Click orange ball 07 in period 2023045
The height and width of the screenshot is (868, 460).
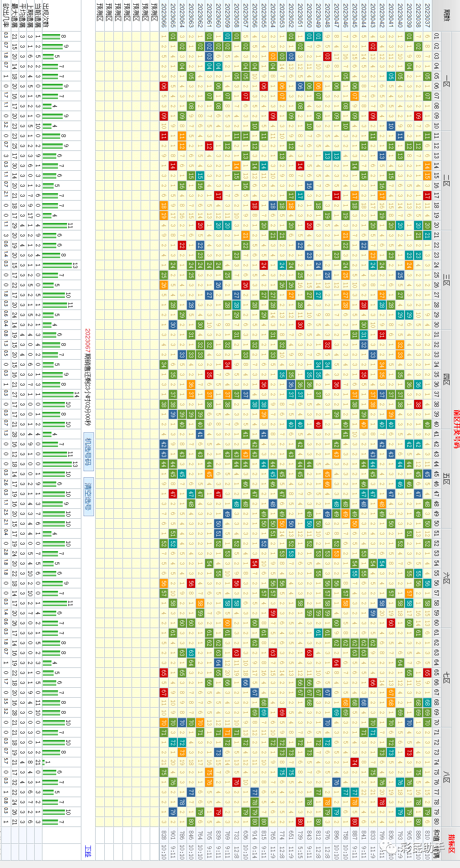point(354,96)
